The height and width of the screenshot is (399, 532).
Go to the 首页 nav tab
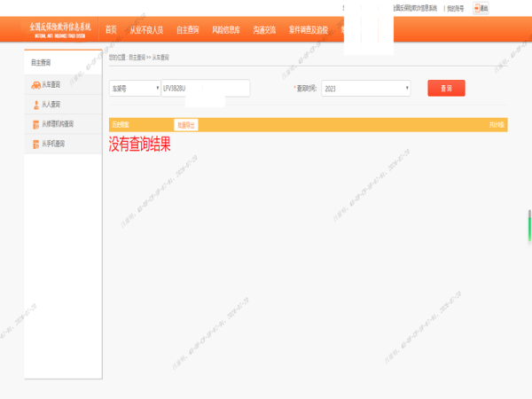click(111, 30)
